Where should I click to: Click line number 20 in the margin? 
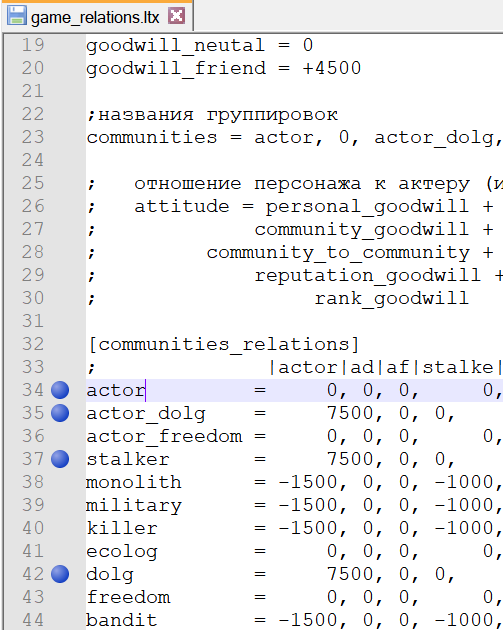coord(33,68)
